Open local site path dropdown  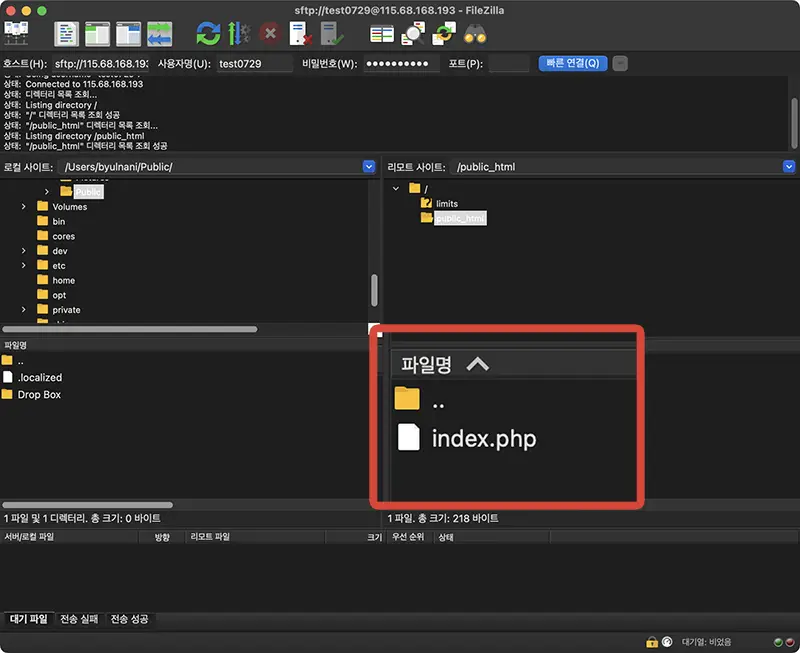coord(369,167)
